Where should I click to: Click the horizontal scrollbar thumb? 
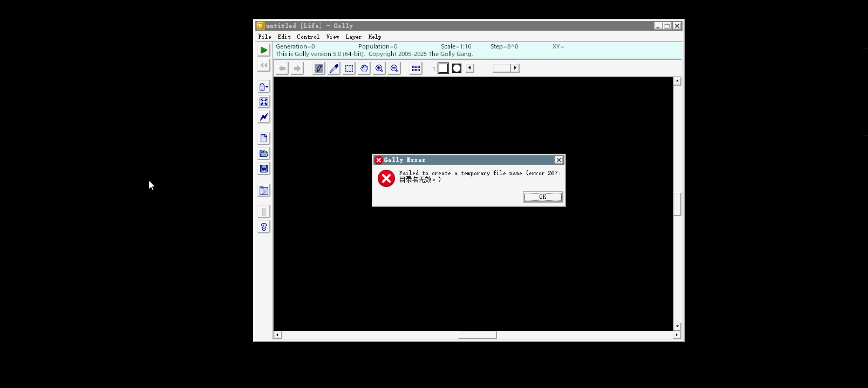477,335
